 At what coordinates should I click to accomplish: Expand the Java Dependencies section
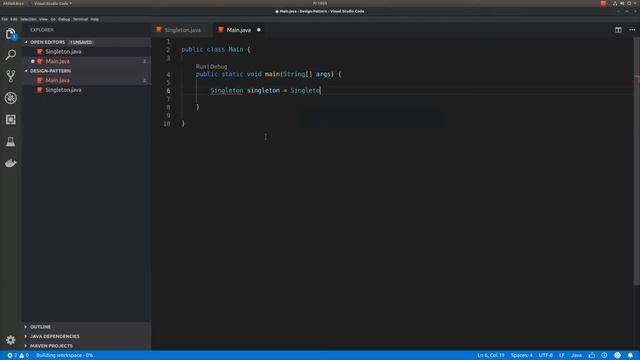(26, 336)
